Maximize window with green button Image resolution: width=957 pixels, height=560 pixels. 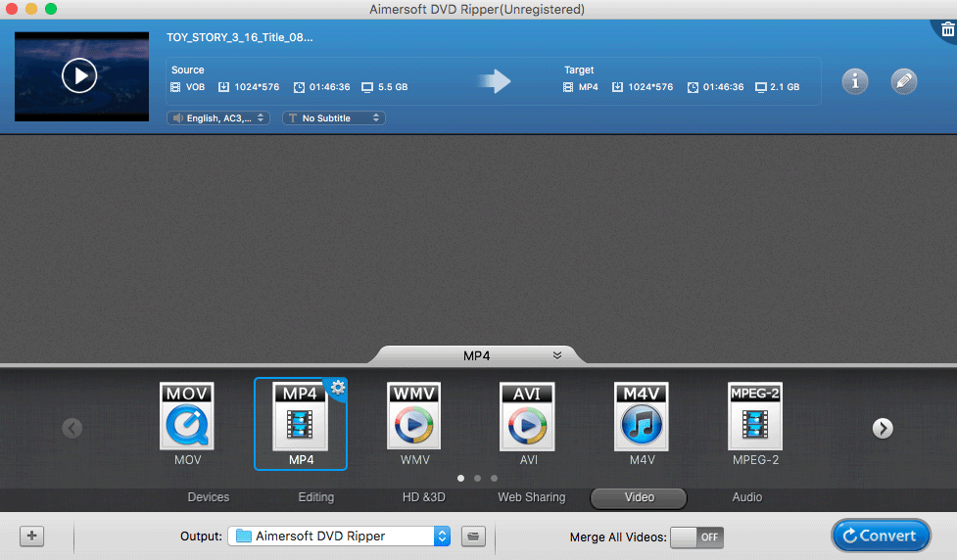click(51, 9)
